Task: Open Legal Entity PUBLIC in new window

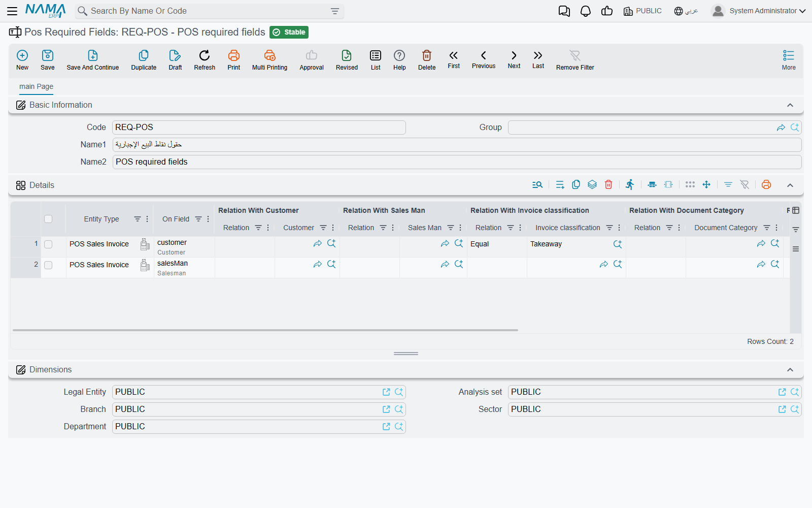Action: [386, 392]
